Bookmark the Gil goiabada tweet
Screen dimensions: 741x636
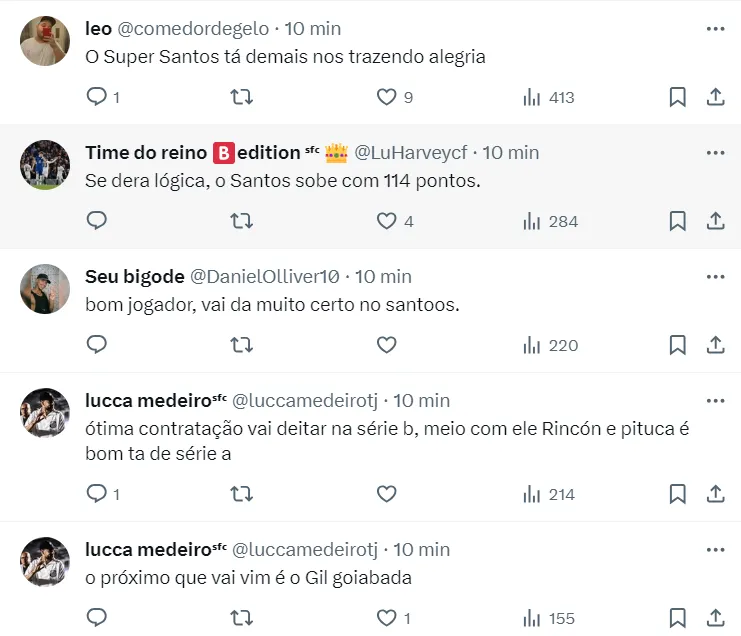[x=677, y=618]
